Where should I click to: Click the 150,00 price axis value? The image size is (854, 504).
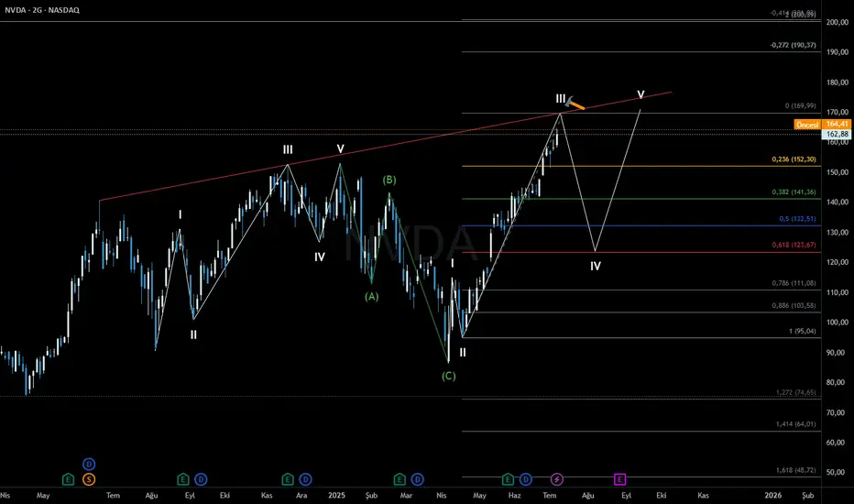[838, 172]
